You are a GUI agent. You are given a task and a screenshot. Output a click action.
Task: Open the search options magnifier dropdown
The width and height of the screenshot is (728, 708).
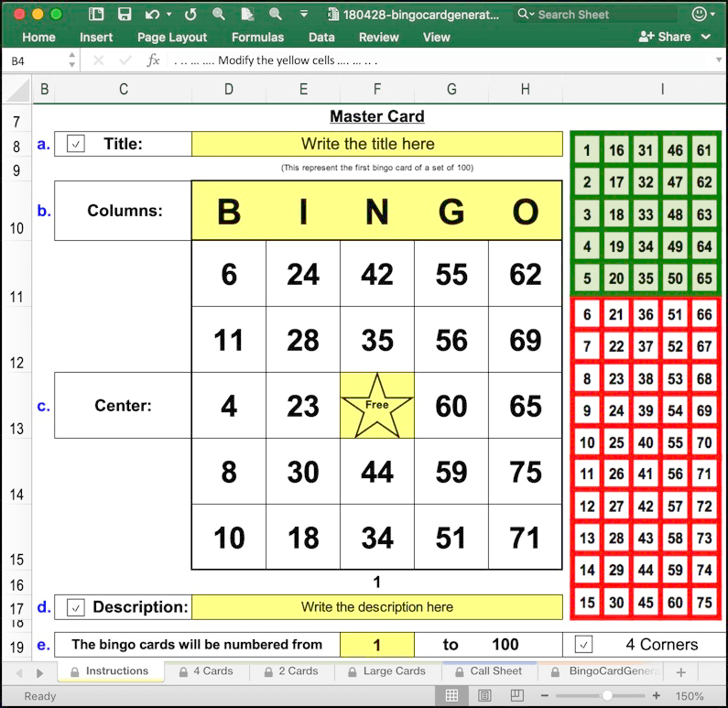click(526, 14)
